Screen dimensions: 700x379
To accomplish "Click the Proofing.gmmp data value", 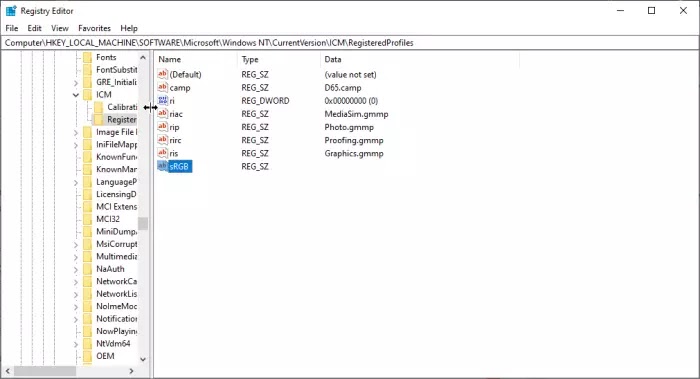I will 354,140.
